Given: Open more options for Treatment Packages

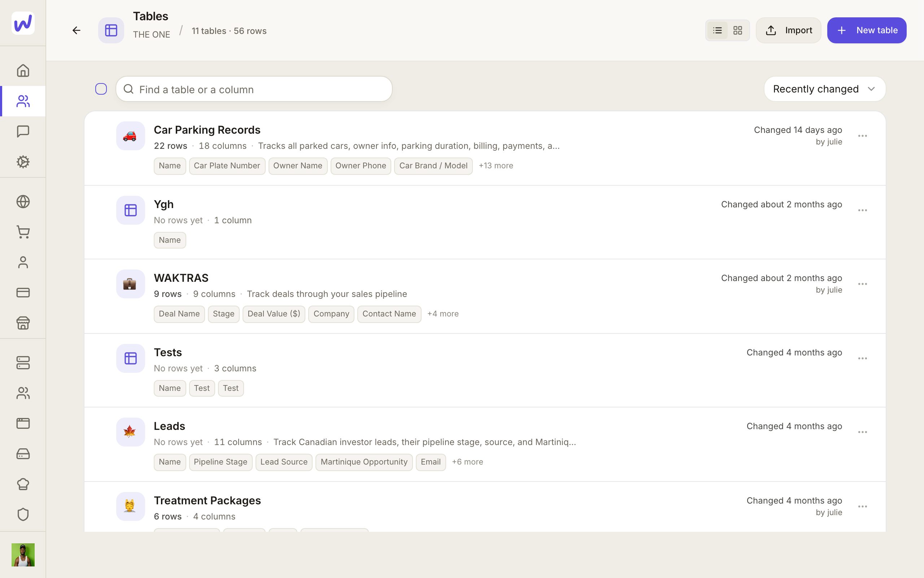Looking at the screenshot, I should click(863, 506).
